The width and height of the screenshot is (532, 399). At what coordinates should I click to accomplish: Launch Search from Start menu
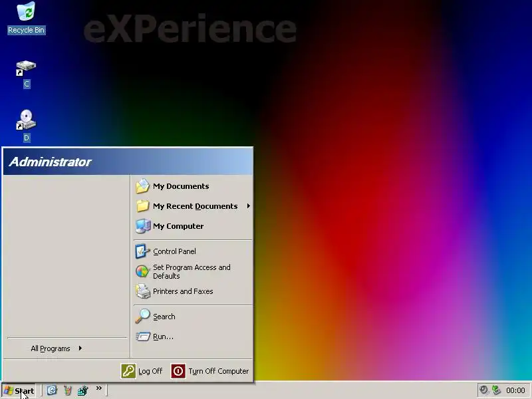pyautogui.click(x=193, y=317)
